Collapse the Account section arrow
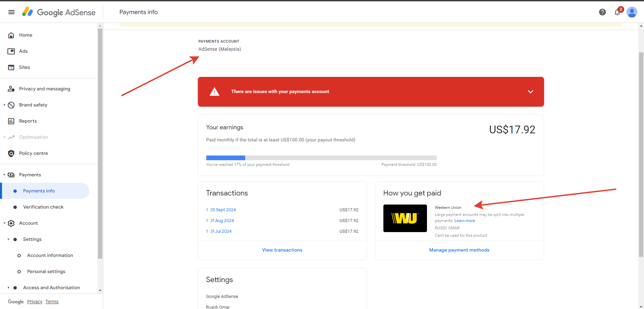 [x=4, y=223]
